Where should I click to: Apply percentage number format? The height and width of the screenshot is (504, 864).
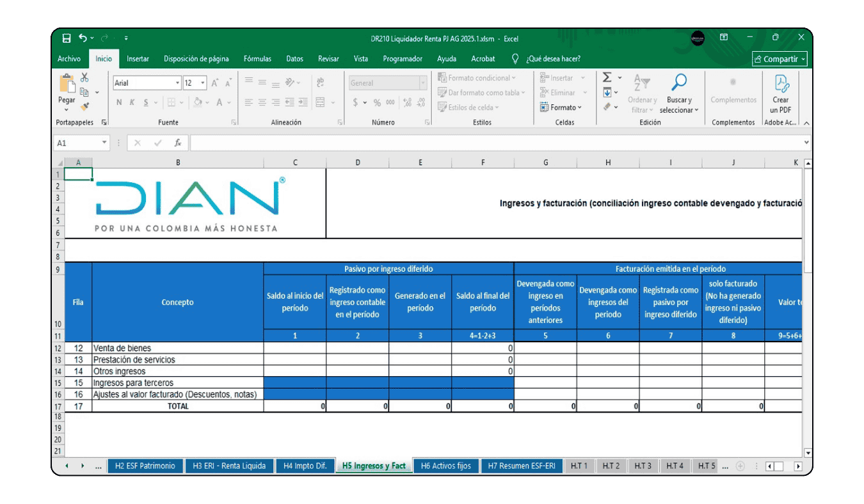376,102
